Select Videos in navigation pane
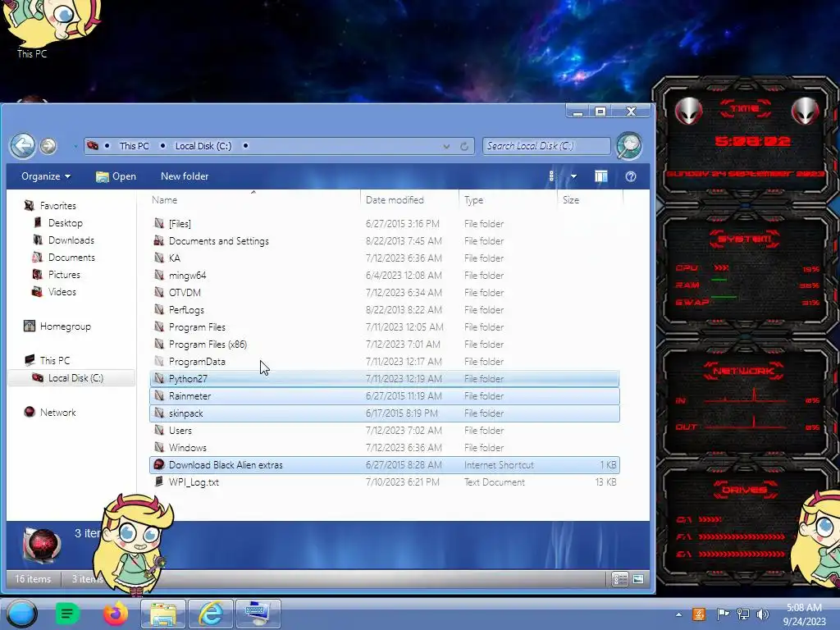This screenshot has width=840, height=630. (x=62, y=292)
